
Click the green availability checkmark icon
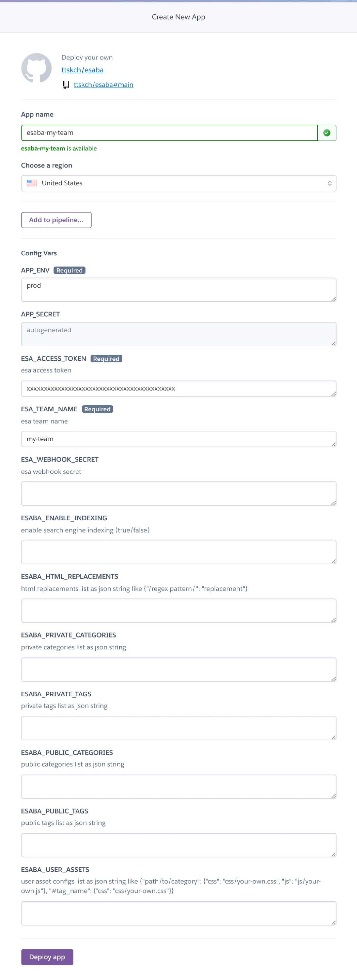(x=327, y=133)
